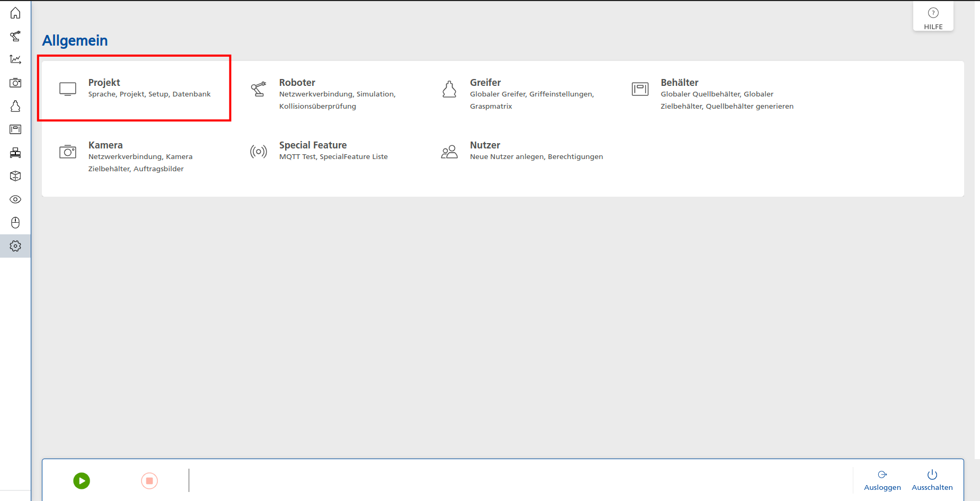Image resolution: width=980 pixels, height=501 pixels.
Task: Open the Roboter settings tile
Action: 324,94
